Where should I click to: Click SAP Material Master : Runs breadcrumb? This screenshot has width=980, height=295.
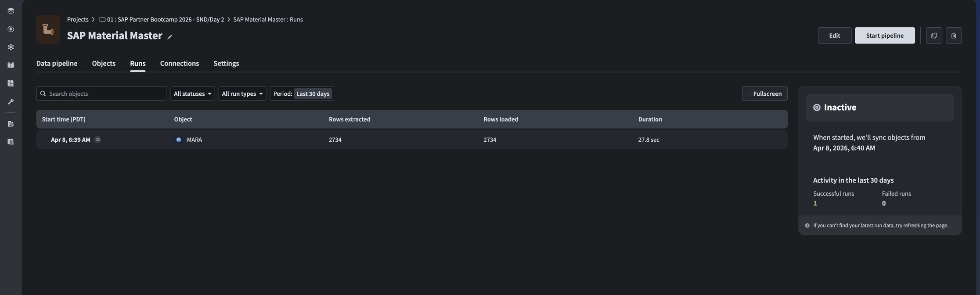[x=268, y=19]
